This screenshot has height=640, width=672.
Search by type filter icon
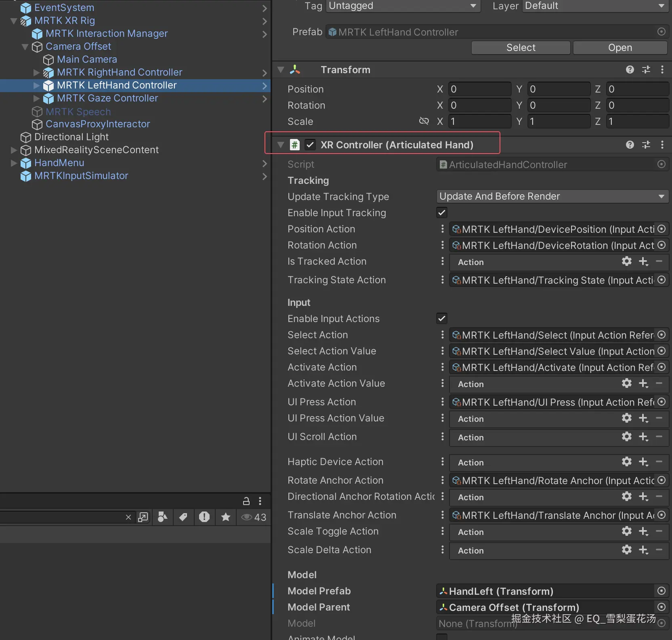point(162,517)
